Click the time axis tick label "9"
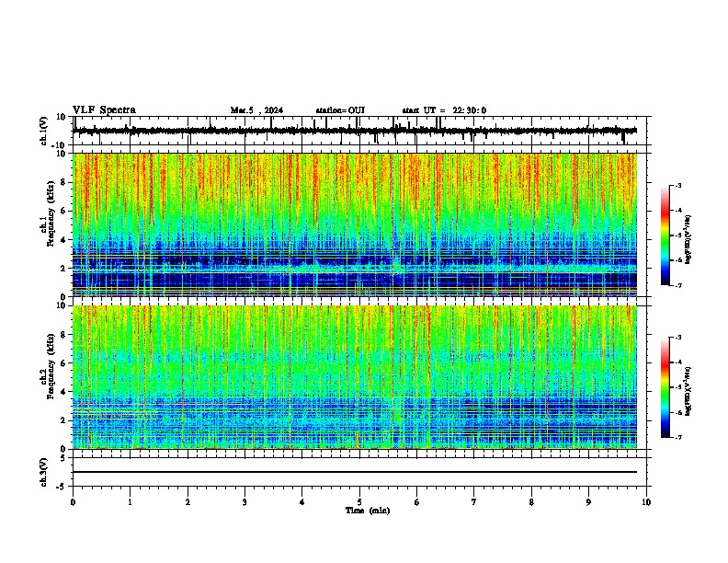The width and height of the screenshot is (728, 563). click(x=588, y=502)
